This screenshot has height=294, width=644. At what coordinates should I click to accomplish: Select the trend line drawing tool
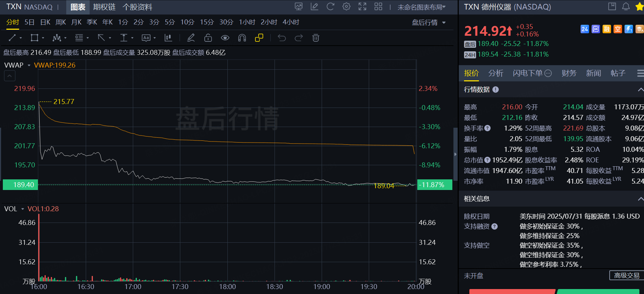point(12,38)
